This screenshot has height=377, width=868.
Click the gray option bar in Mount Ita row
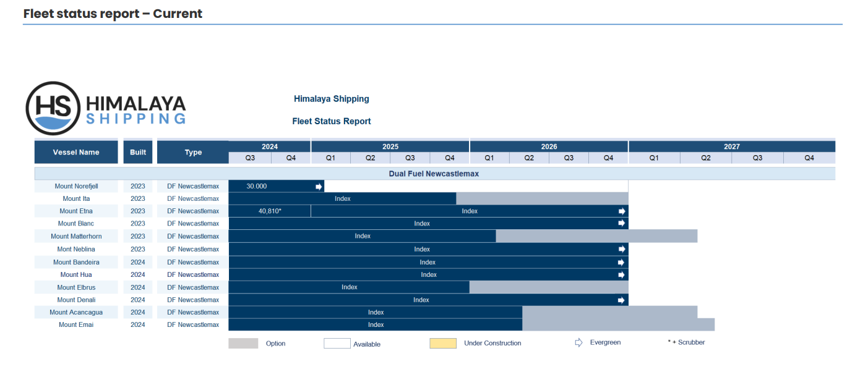543,198
